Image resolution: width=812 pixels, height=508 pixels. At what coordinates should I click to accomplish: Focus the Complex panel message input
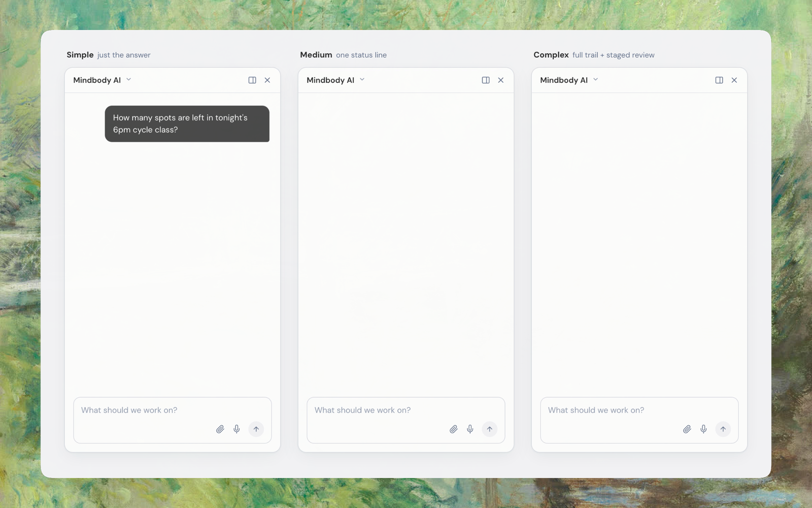point(639,420)
